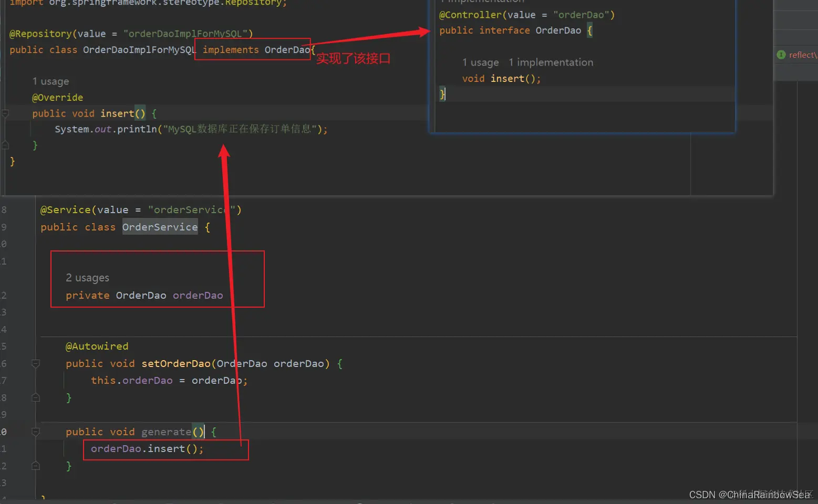Screen dimensions: 818x504
Task: Open '1 usage' hint above @Override
Action: pos(50,81)
